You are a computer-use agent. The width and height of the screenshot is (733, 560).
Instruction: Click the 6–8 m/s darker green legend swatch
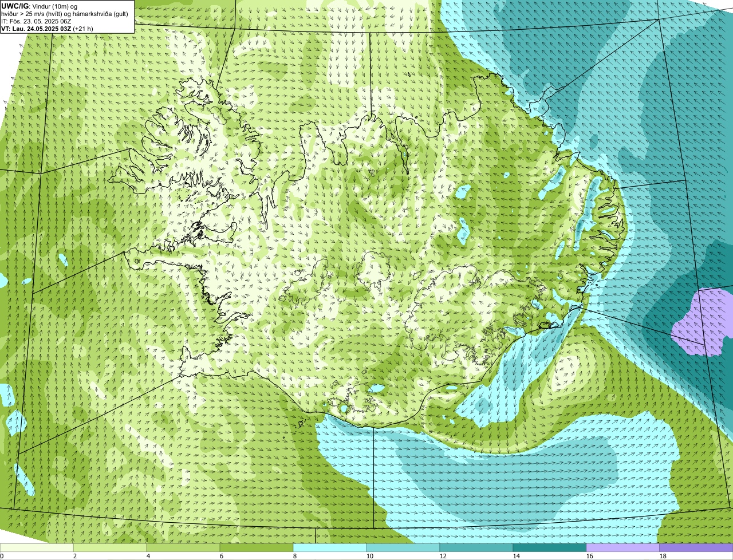pos(257,547)
